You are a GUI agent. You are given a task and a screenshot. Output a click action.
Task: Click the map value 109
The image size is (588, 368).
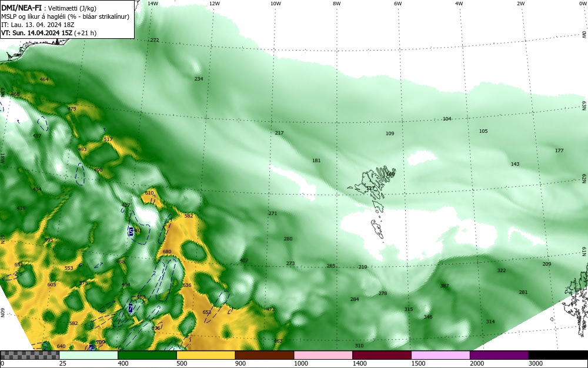pyautogui.click(x=390, y=133)
